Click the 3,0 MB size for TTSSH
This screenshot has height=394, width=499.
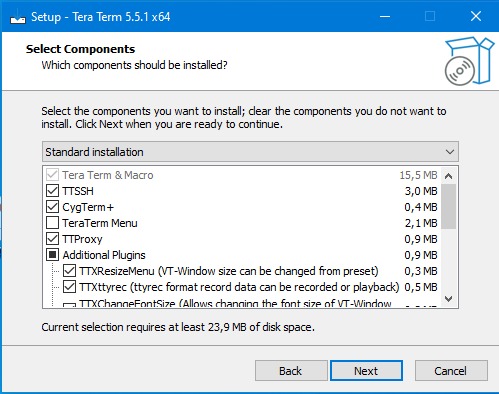coord(421,191)
